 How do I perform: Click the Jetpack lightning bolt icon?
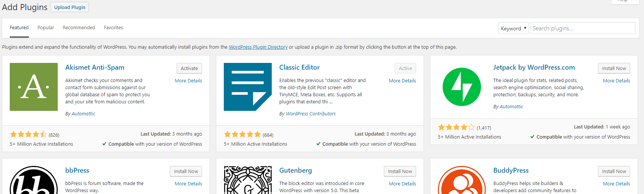(x=462, y=87)
